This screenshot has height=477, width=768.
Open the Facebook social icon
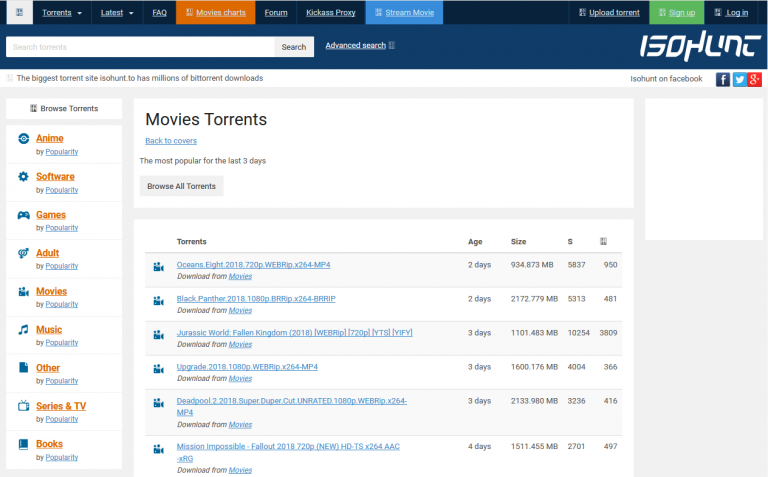(722, 79)
